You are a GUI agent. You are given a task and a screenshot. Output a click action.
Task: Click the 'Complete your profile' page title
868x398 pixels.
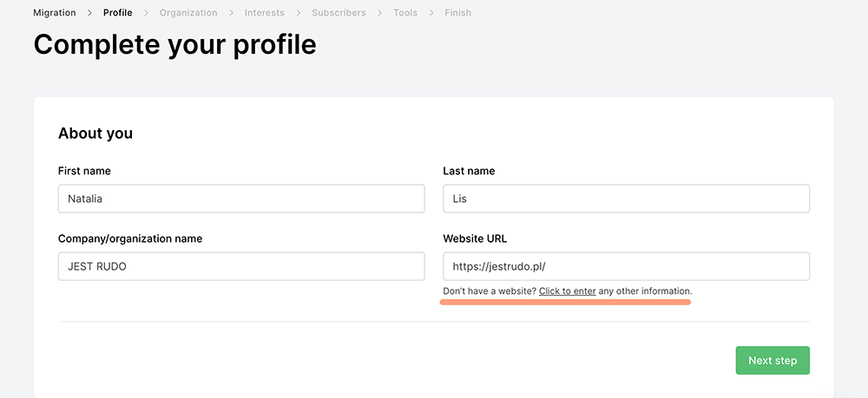coord(174,45)
